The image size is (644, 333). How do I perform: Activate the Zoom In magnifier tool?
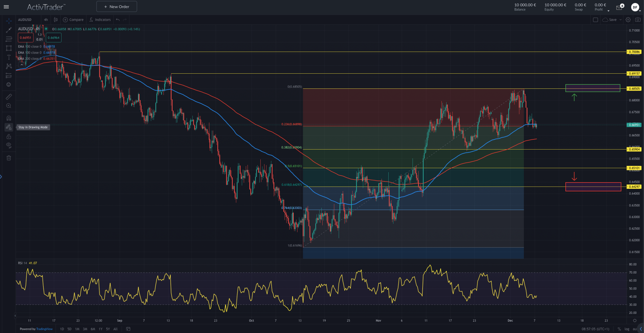click(x=8, y=106)
